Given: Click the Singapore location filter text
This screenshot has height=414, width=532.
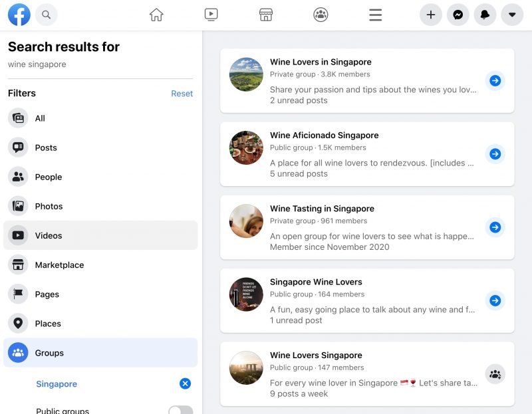Looking at the screenshot, I should tap(57, 384).
